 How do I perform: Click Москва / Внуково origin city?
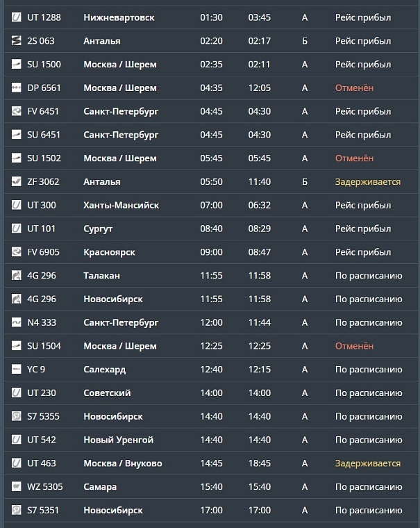point(123,463)
